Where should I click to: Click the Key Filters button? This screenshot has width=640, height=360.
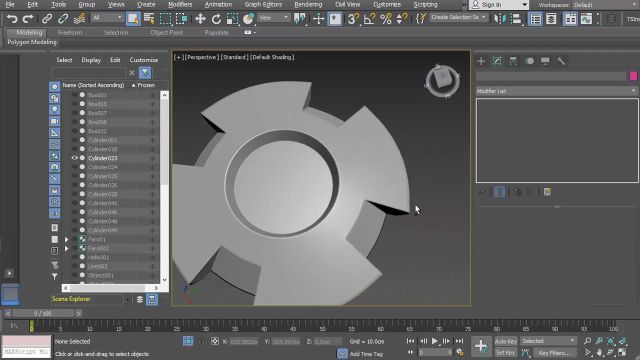point(554,353)
